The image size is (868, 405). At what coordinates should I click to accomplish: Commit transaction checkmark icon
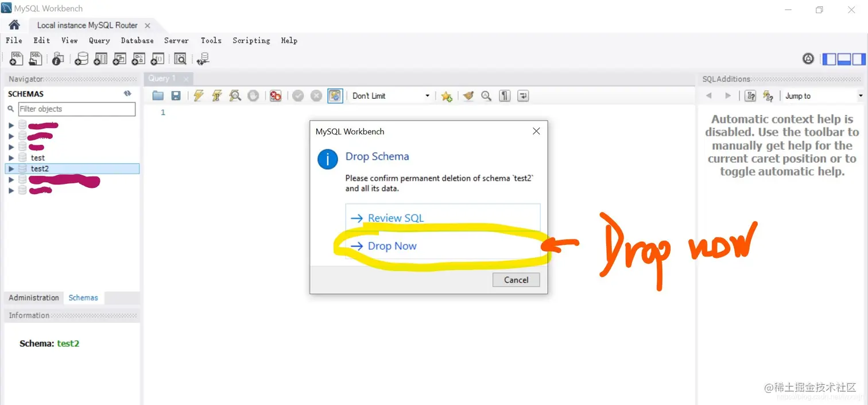[298, 96]
